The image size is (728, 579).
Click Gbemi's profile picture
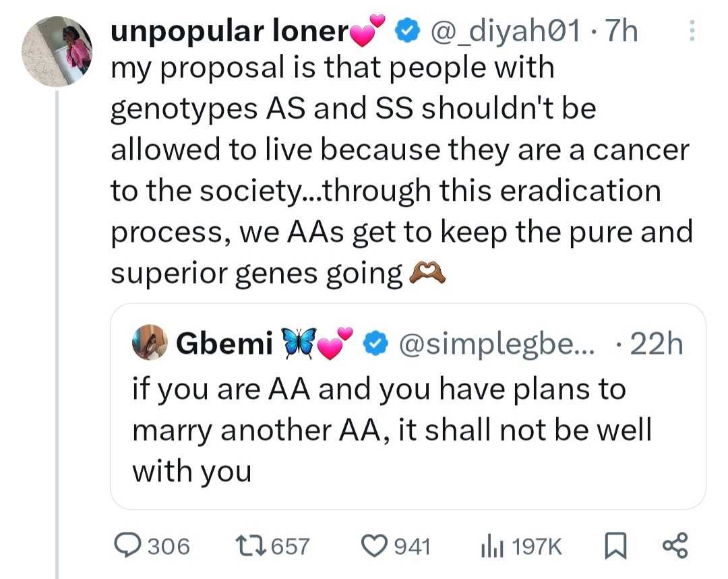point(150,342)
